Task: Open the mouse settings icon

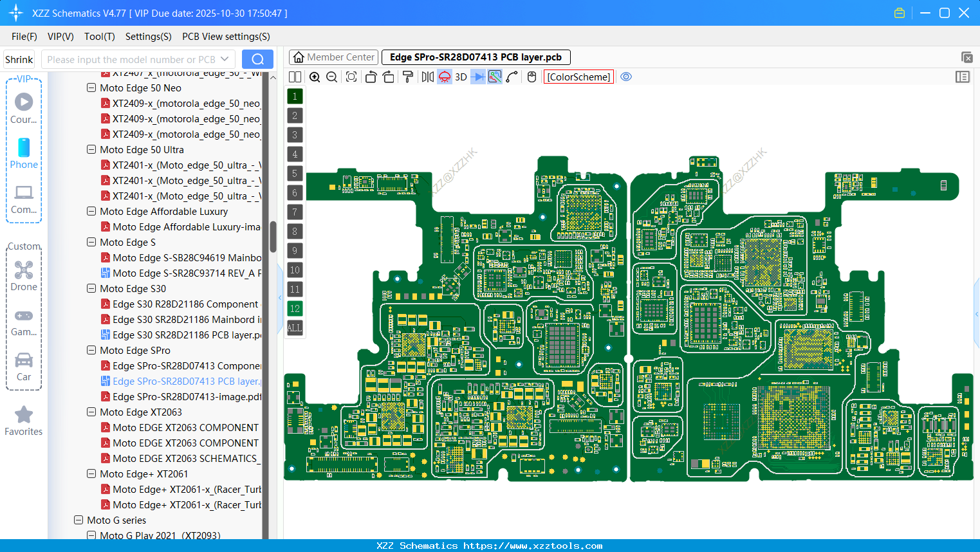Action: [531, 77]
